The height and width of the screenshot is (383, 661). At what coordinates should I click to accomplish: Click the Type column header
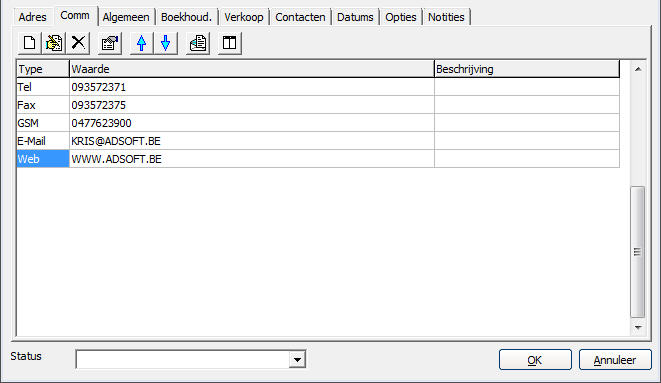click(x=43, y=69)
